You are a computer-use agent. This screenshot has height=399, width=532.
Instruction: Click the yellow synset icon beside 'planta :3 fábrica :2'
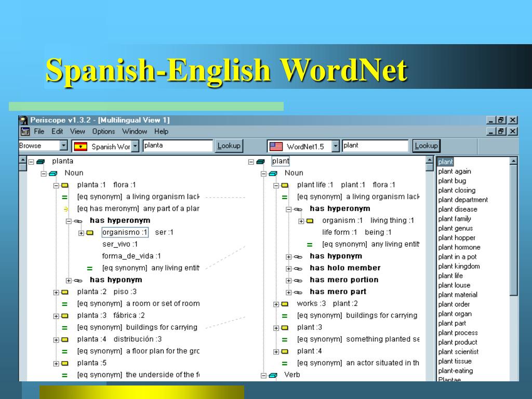tap(65, 316)
